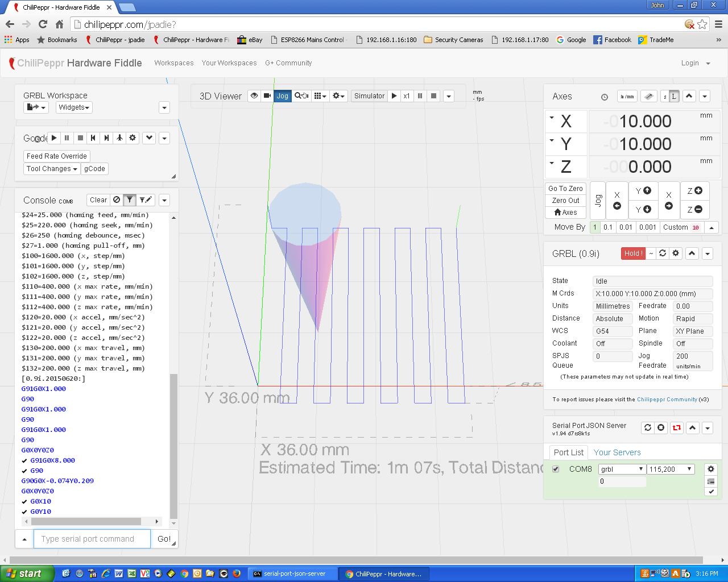Click the GRBL refresh icon
This screenshot has height=582, width=728.
(x=663, y=253)
